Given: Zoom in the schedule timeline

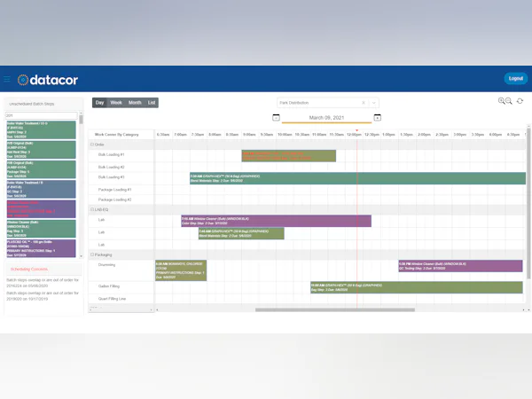Looking at the screenshot, I should 502,101.
